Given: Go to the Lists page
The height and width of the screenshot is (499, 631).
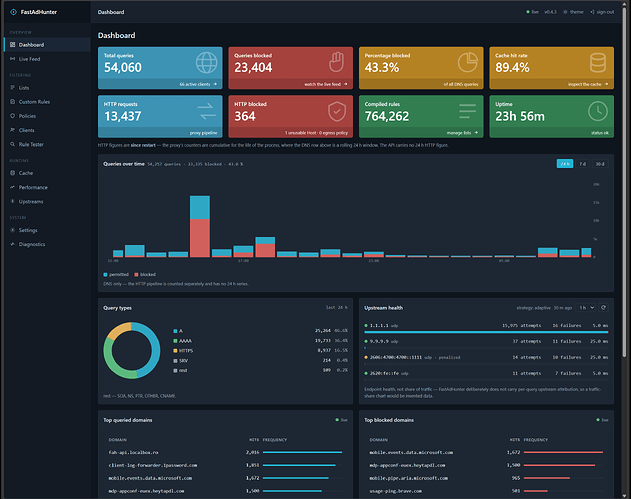Looking at the screenshot, I should (47, 87).
